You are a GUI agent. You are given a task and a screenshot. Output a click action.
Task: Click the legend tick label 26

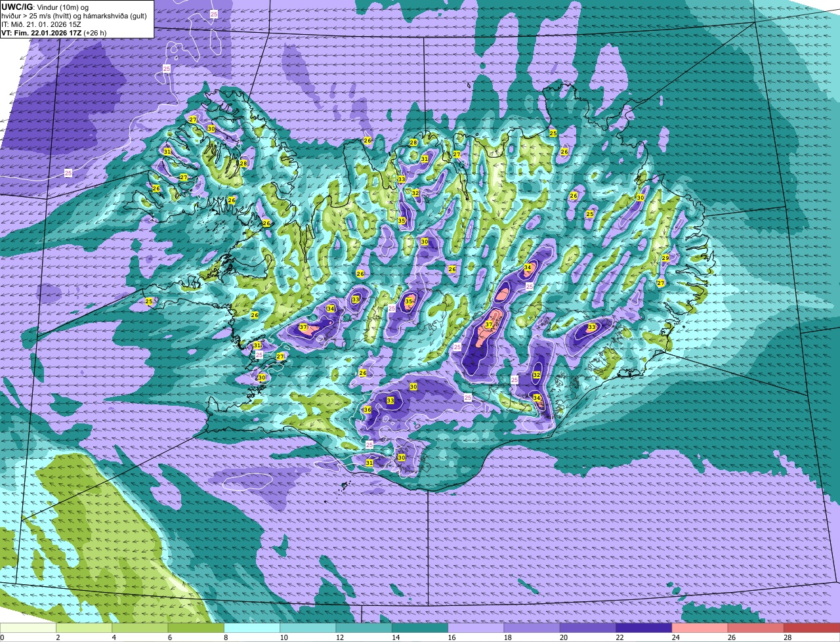(732, 637)
